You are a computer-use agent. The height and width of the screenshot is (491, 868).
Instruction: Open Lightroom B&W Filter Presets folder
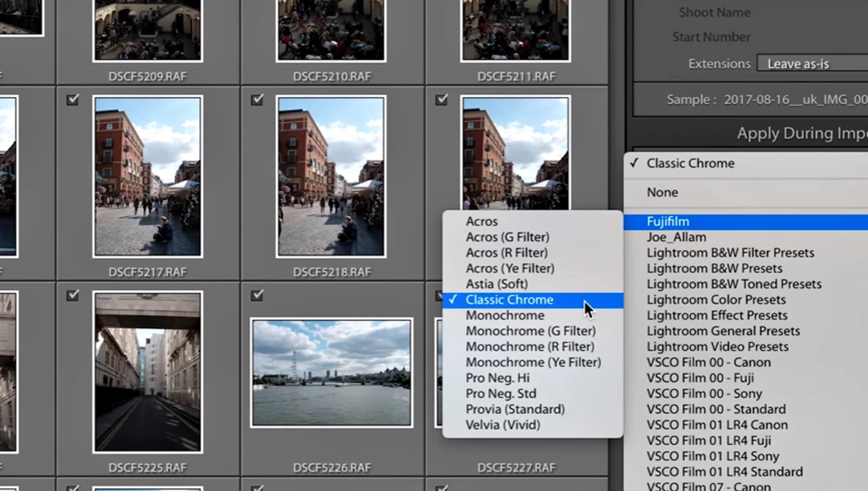tap(746, 252)
